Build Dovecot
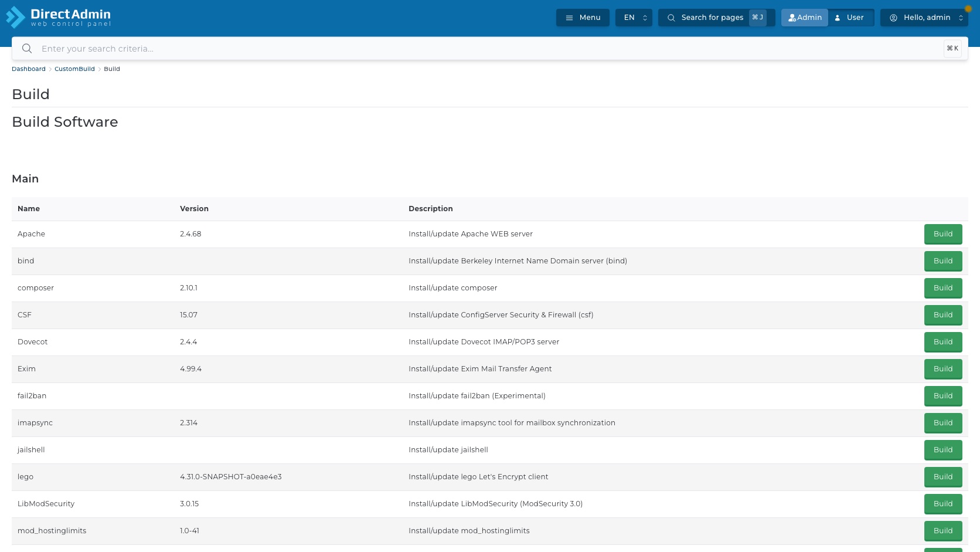This screenshot has width=980, height=552. [943, 342]
